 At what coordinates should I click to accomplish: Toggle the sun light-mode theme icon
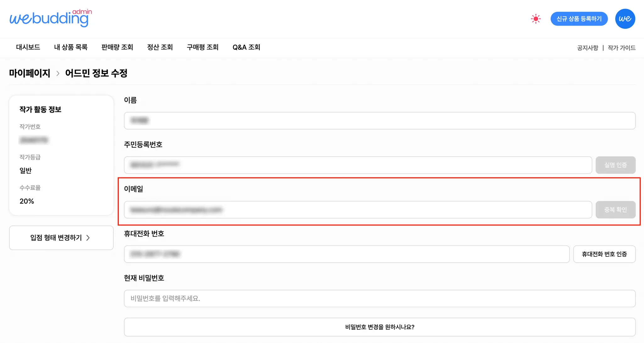tap(536, 19)
